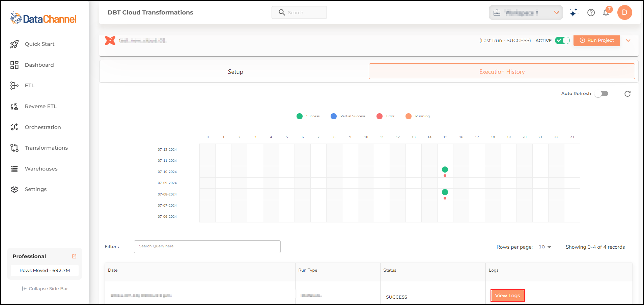Select green success marker on 07-08-2024
The image size is (644, 305).
445,192
